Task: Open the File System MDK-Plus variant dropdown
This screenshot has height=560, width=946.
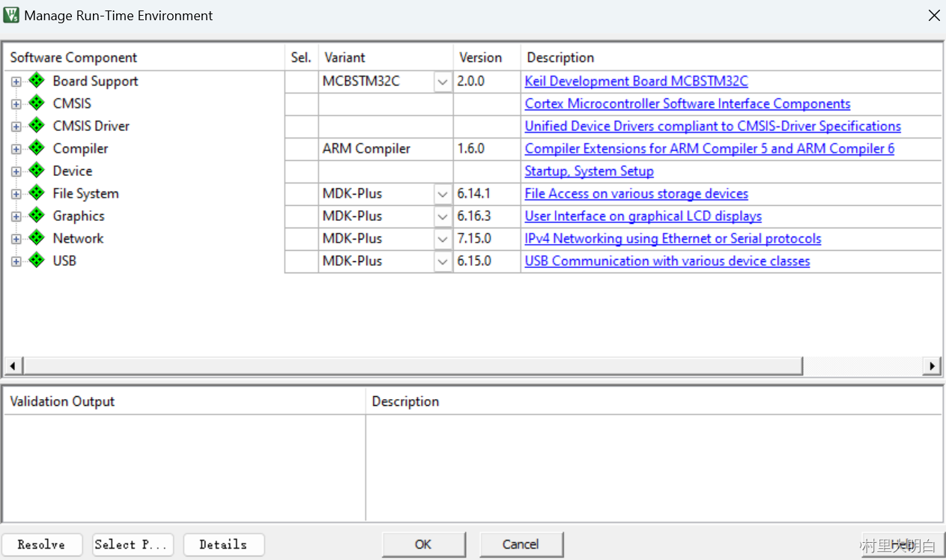Action: point(443,194)
